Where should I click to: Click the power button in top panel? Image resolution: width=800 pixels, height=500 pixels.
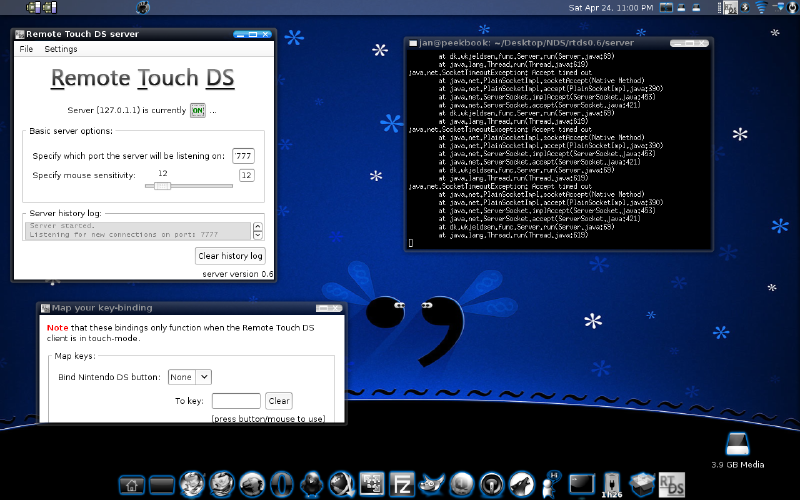pos(794,7)
